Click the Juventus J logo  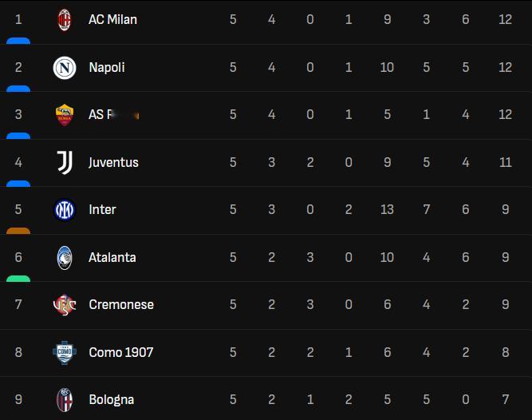point(65,162)
